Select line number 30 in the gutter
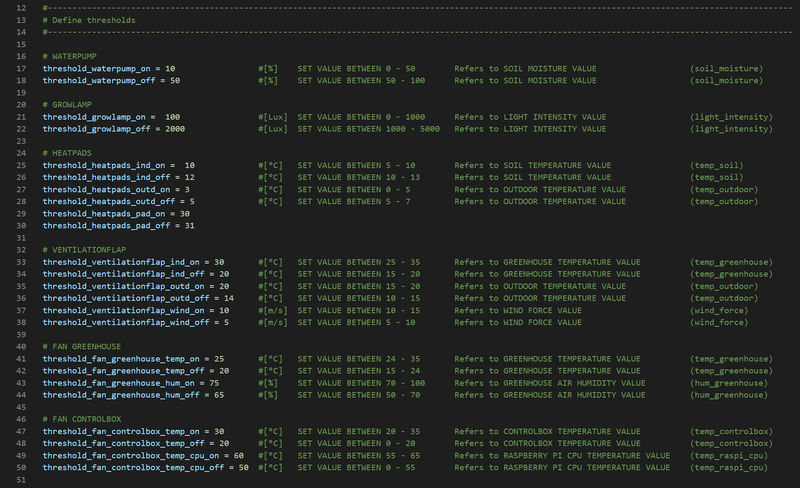Screen dimensions: 800x488 19,225
